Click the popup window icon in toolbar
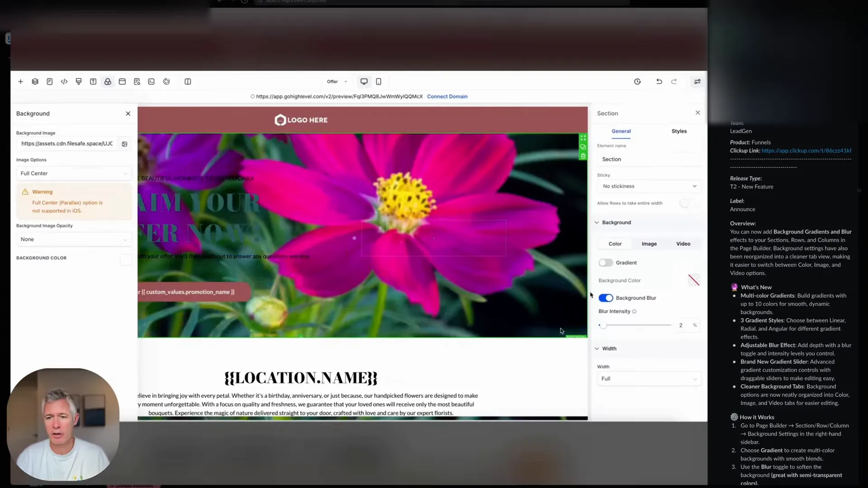The height and width of the screenshot is (488, 868). tap(122, 82)
